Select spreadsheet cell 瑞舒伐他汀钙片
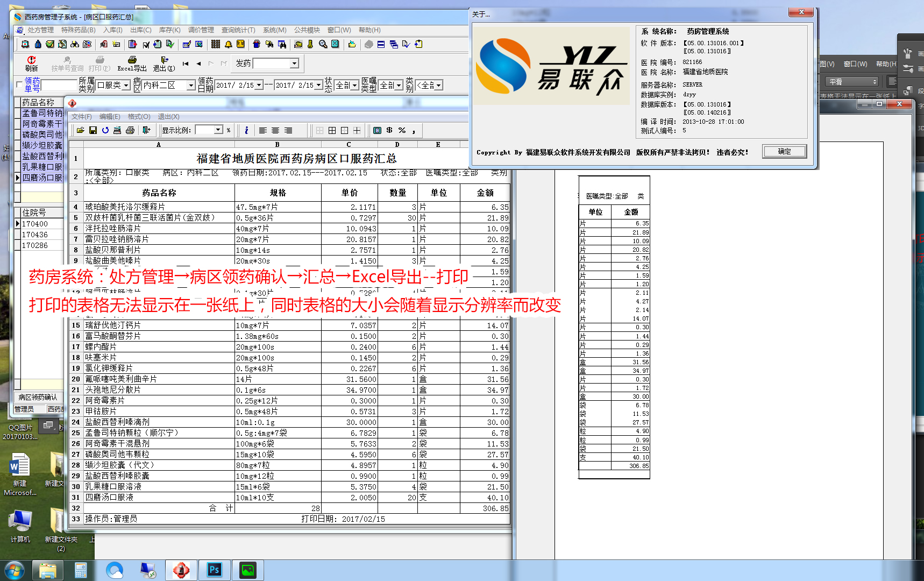The width and height of the screenshot is (924, 581). 159,325
